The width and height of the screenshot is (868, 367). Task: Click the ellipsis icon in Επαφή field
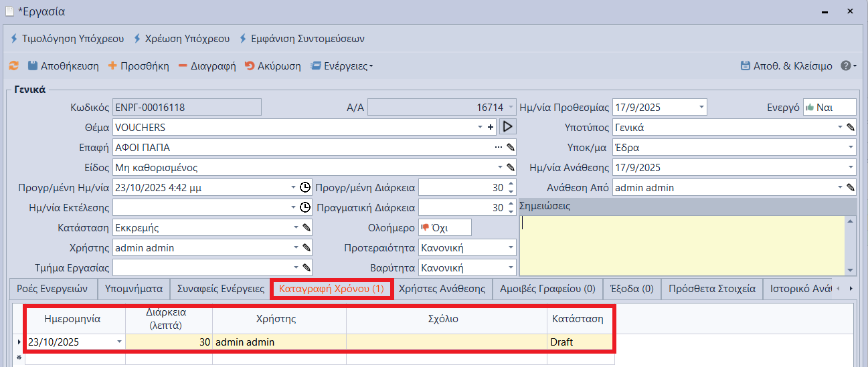[x=498, y=147]
